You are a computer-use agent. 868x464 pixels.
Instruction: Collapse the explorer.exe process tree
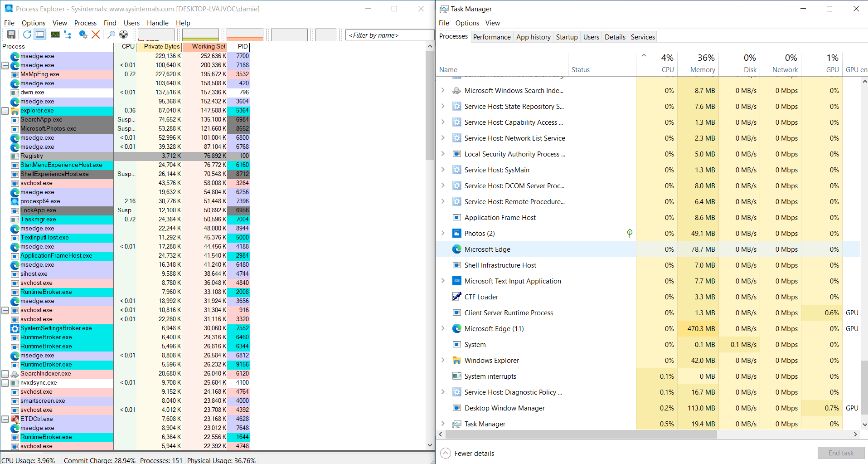[5, 111]
